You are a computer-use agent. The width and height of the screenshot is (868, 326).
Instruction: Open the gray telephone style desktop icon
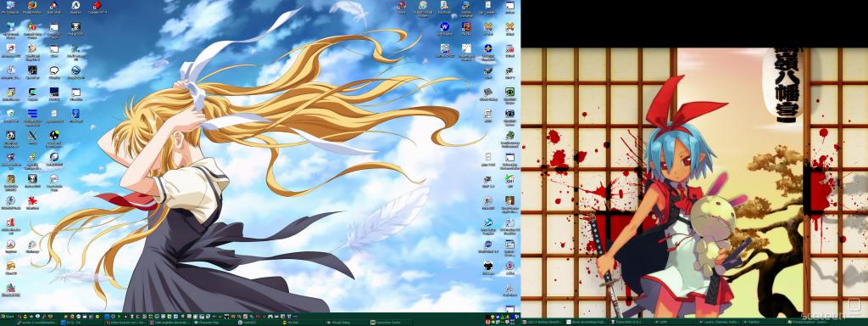[x=487, y=92]
